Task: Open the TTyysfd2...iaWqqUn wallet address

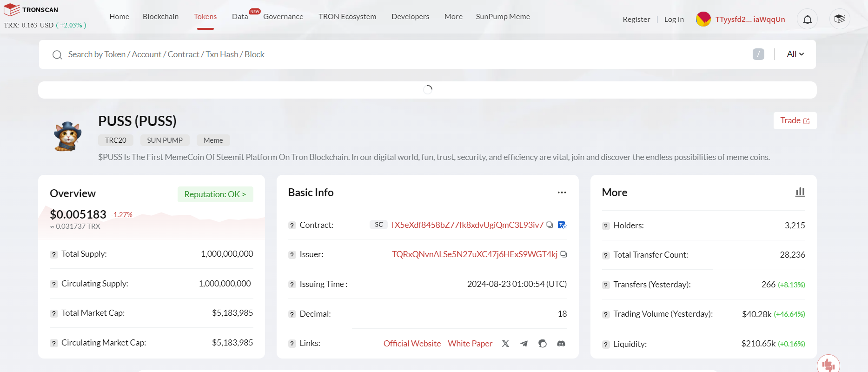Action: 750,20
